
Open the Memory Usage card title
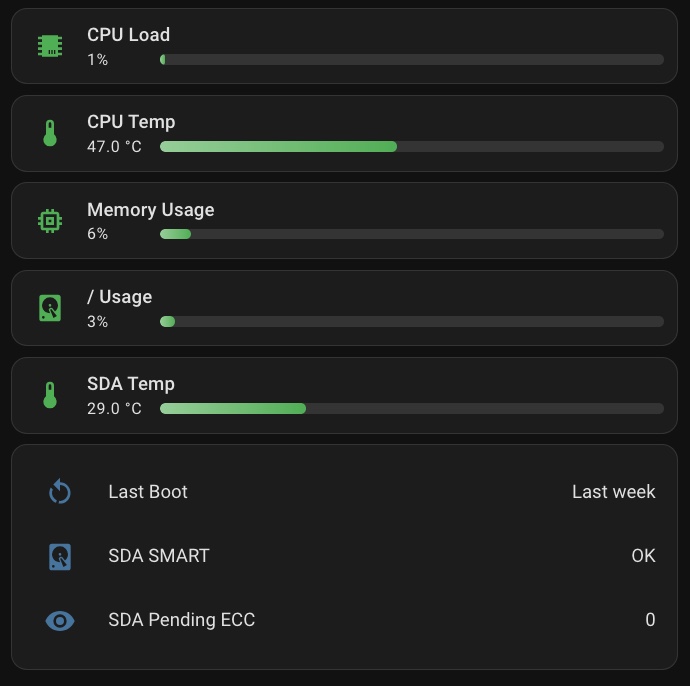(x=150, y=210)
